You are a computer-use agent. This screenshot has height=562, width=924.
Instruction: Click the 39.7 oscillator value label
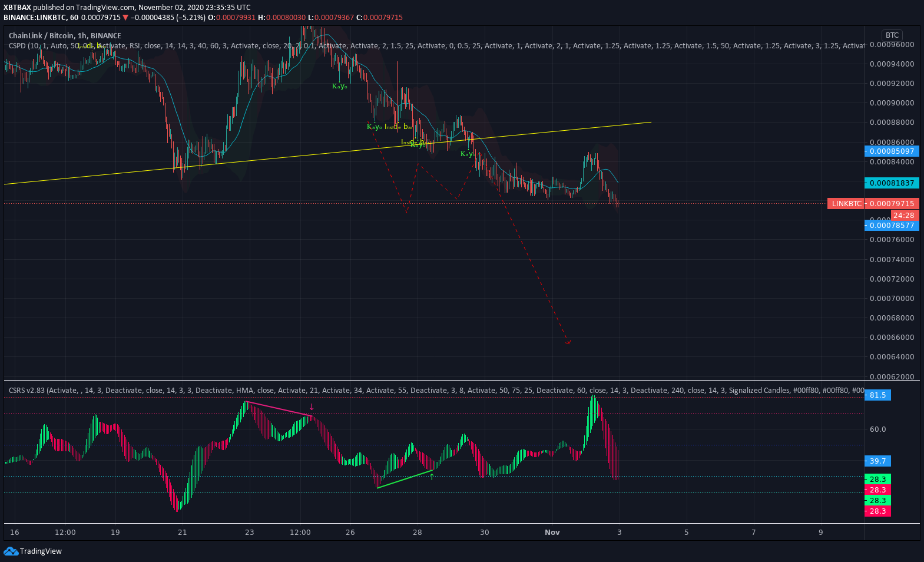tap(877, 461)
